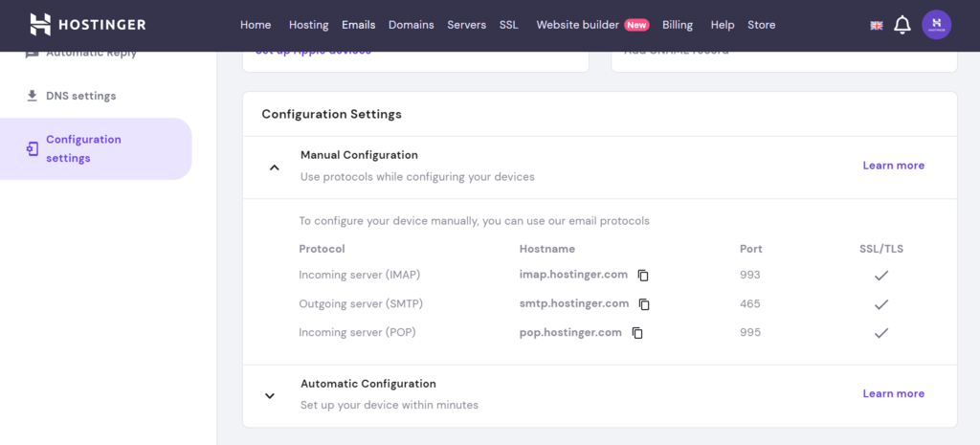Select DNS settings in sidebar
Screen dimensions: 980x445
80,96
